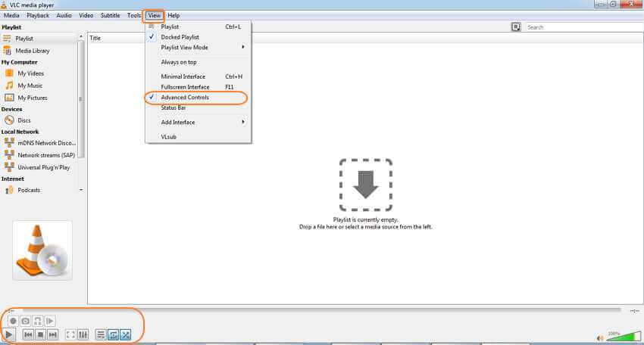Click the playlist Search field

pyautogui.click(x=583, y=27)
